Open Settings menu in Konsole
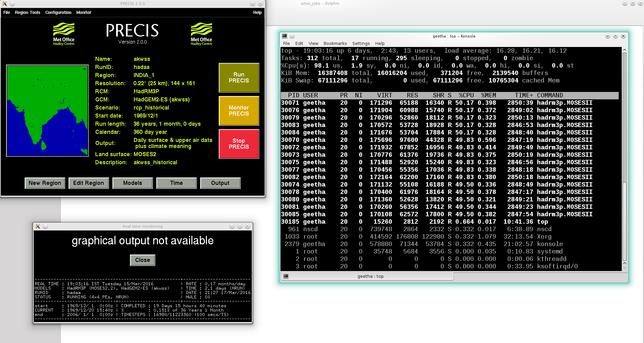The height and width of the screenshot is (343, 644). point(361,44)
